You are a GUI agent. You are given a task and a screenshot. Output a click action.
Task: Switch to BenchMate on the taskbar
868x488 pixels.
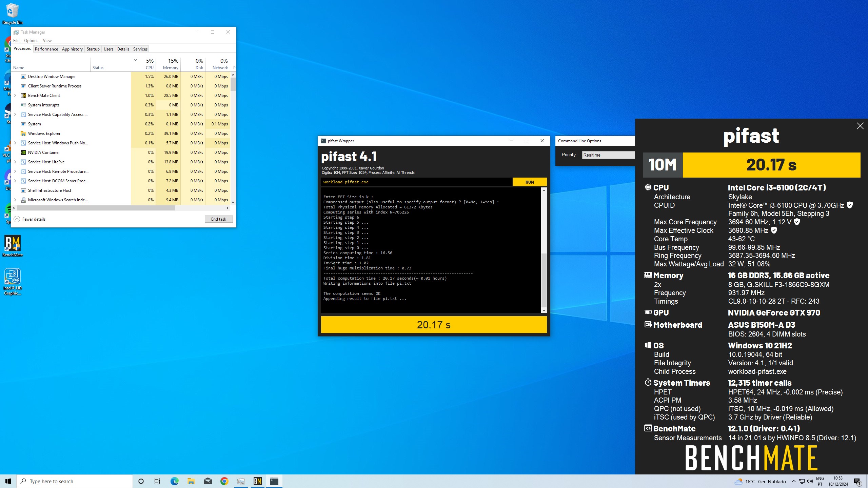point(257,481)
